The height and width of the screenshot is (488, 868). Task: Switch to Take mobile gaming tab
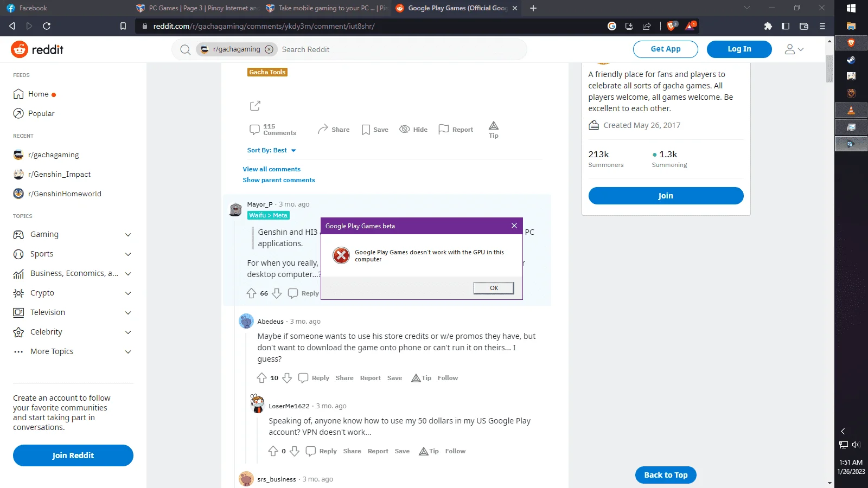pyautogui.click(x=327, y=8)
